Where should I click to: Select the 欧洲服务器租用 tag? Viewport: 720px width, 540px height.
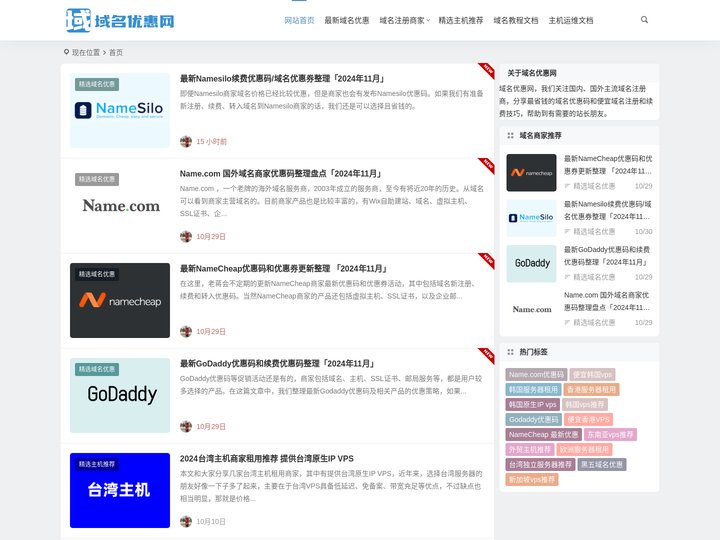click(x=585, y=450)
